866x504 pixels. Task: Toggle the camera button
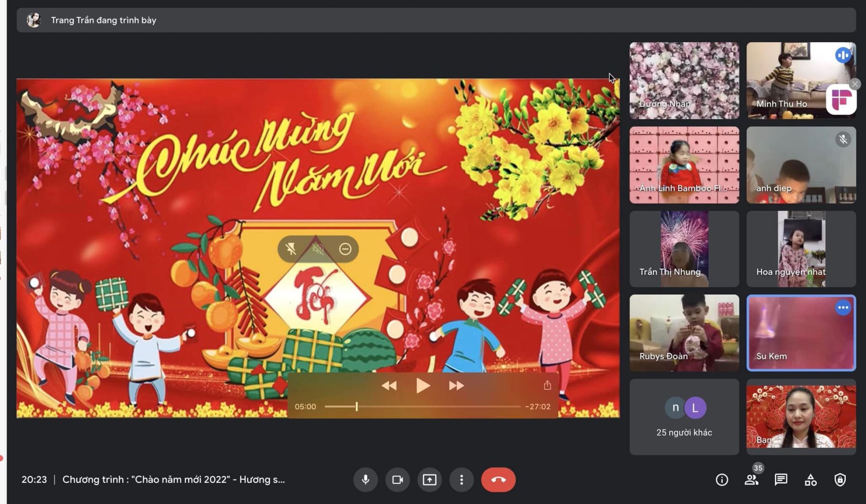coord(397,479)
